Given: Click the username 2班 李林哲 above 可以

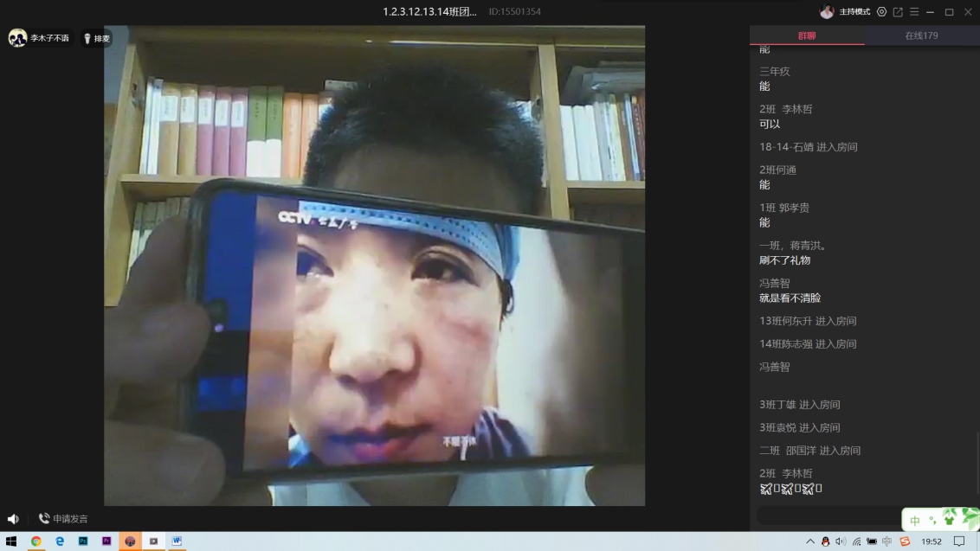Looking at the screenshot, I should click(785, 109).
